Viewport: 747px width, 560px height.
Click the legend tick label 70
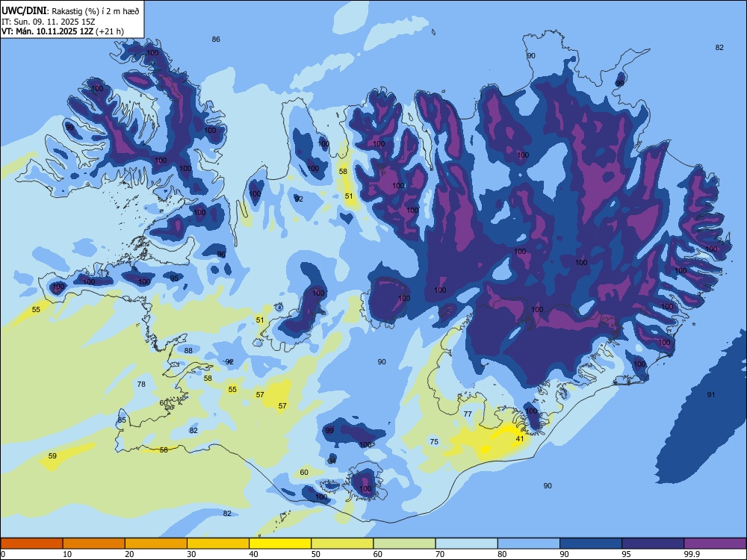[x=440, y=554]
